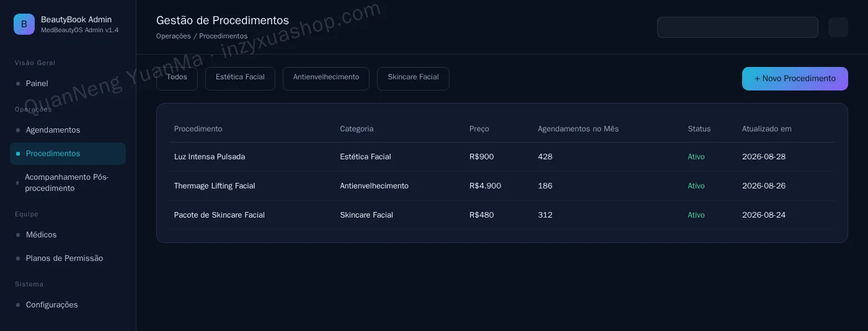Select Thermage Lifting Facial row
This screenshot has height=331, width=868.
pos(502,186)
